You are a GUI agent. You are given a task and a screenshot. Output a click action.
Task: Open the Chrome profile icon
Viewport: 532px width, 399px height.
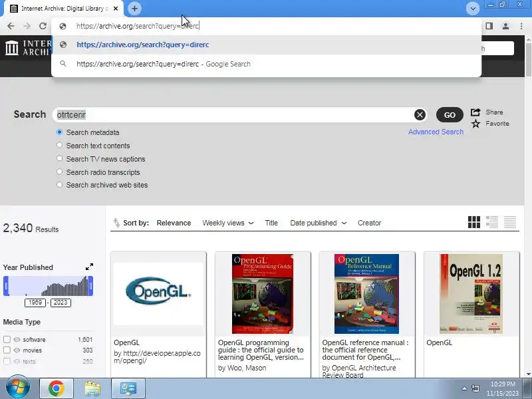tap(505, 26)
